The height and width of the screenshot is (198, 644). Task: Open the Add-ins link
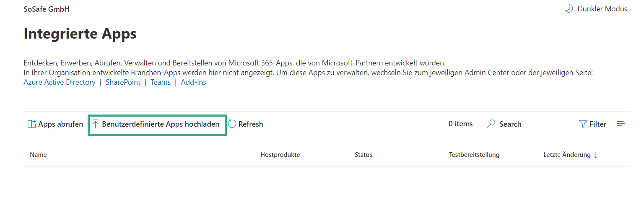[x=193, y=82]
